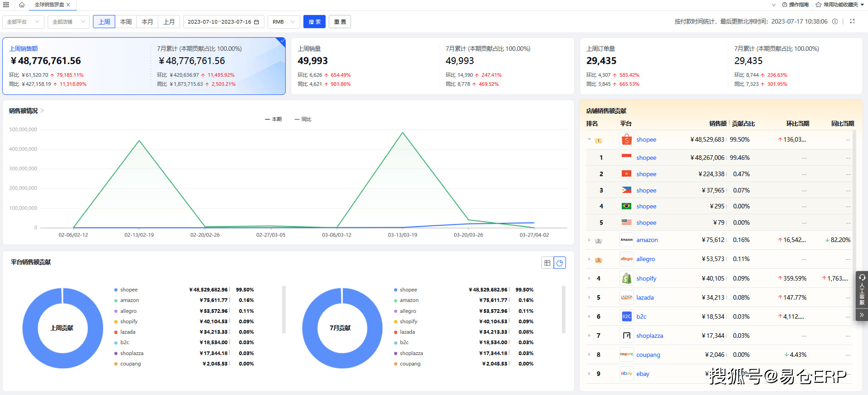The height and width of the screenshot is (395, 868).
Task: Open the 全部平台 platform dropdown
Action: pyautogui.click(x=23, y=22)
